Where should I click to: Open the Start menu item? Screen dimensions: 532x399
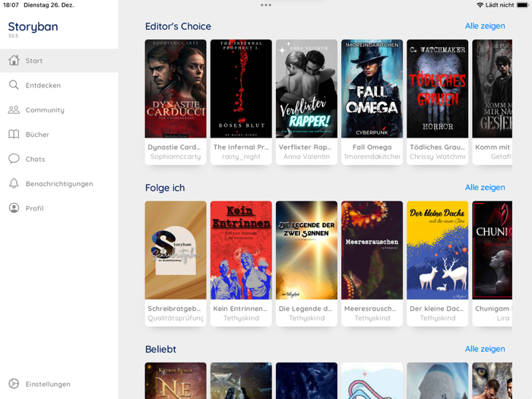tap(59, 60)
